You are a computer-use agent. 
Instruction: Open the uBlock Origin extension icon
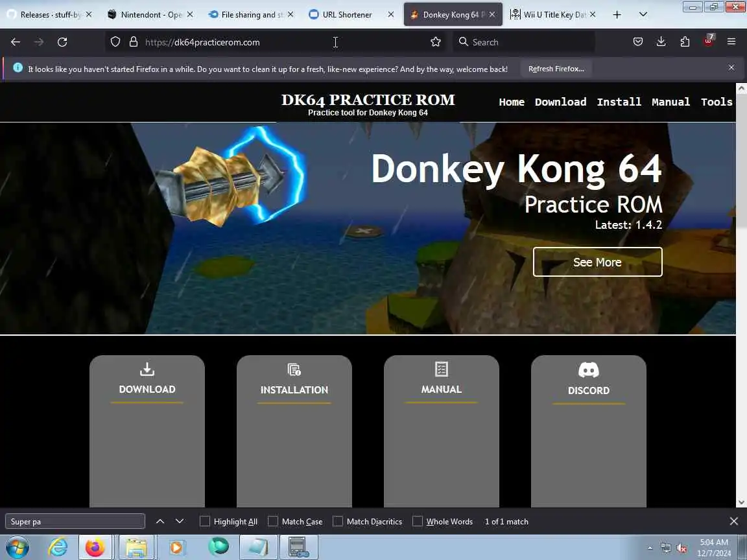(708, 41)
